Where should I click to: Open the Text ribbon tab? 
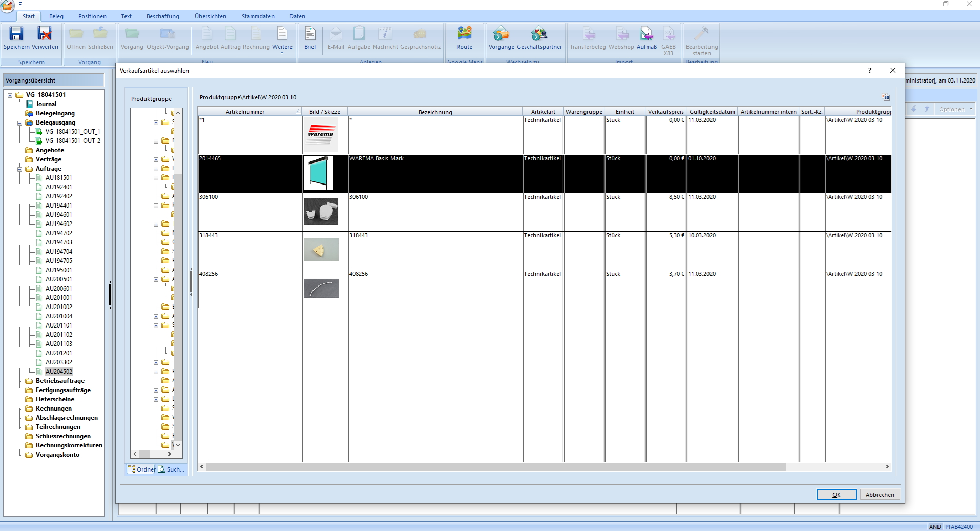point(126,16)
